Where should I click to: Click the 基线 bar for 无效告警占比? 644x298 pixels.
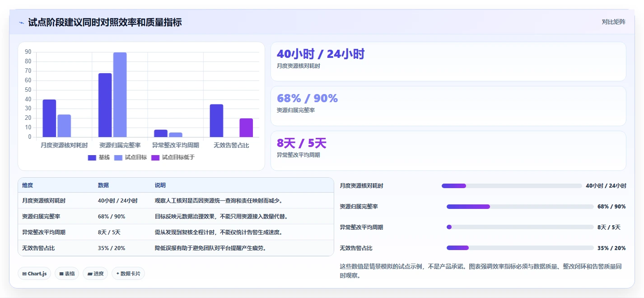(x=216, y=121)
